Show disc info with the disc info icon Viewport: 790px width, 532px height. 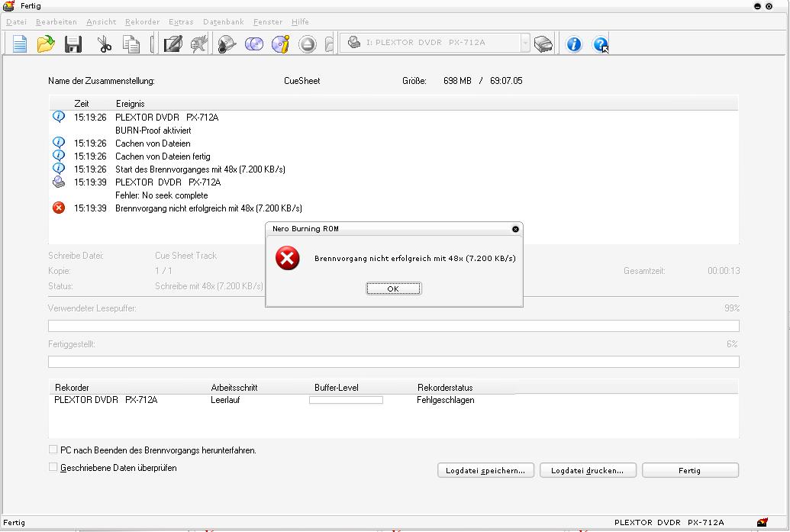tap(281, 44)
